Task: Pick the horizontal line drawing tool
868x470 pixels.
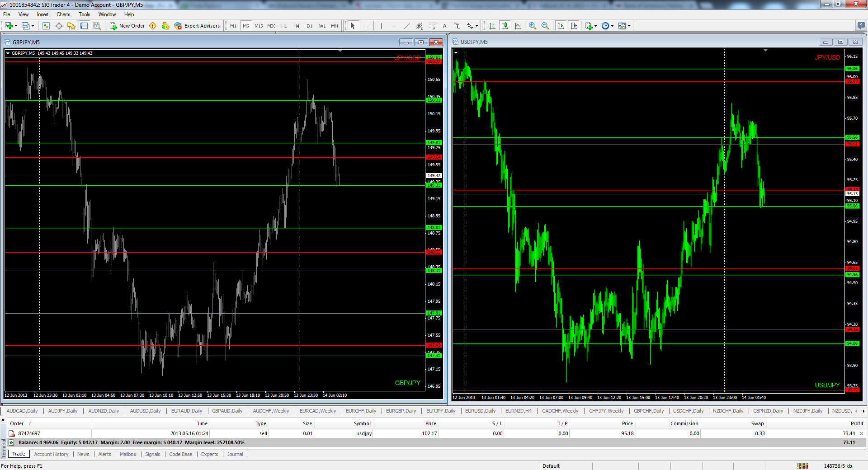Action: click(394, 26)
